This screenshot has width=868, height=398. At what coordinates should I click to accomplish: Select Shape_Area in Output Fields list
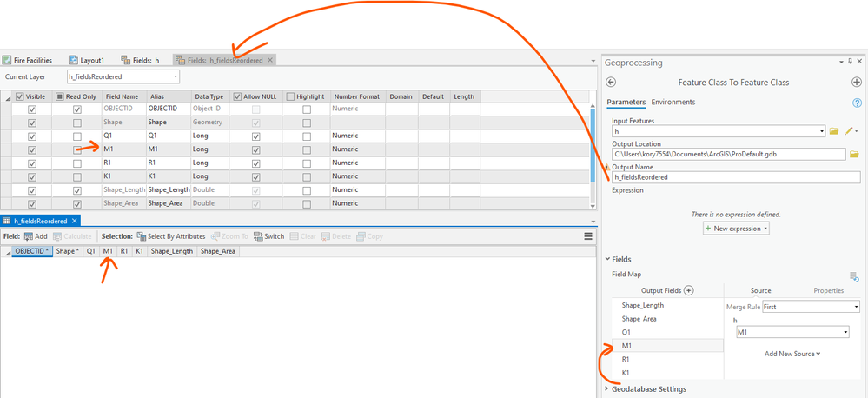(668, 319)
